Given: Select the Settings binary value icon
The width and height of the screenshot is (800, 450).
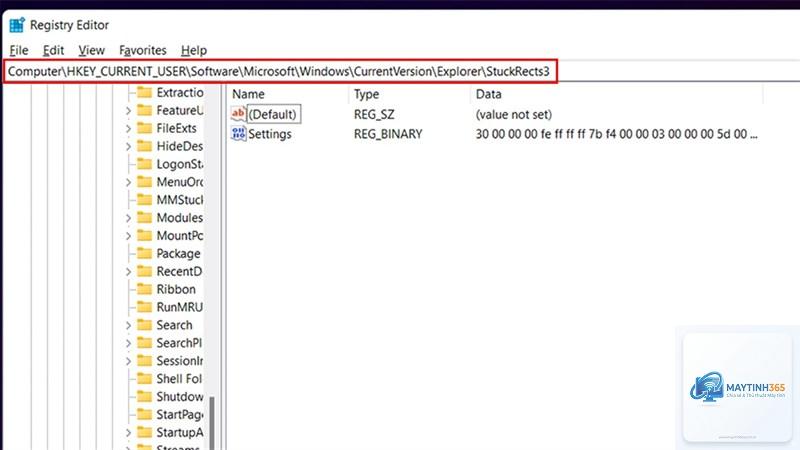Looking at the screenshot, I should point(238,134).
